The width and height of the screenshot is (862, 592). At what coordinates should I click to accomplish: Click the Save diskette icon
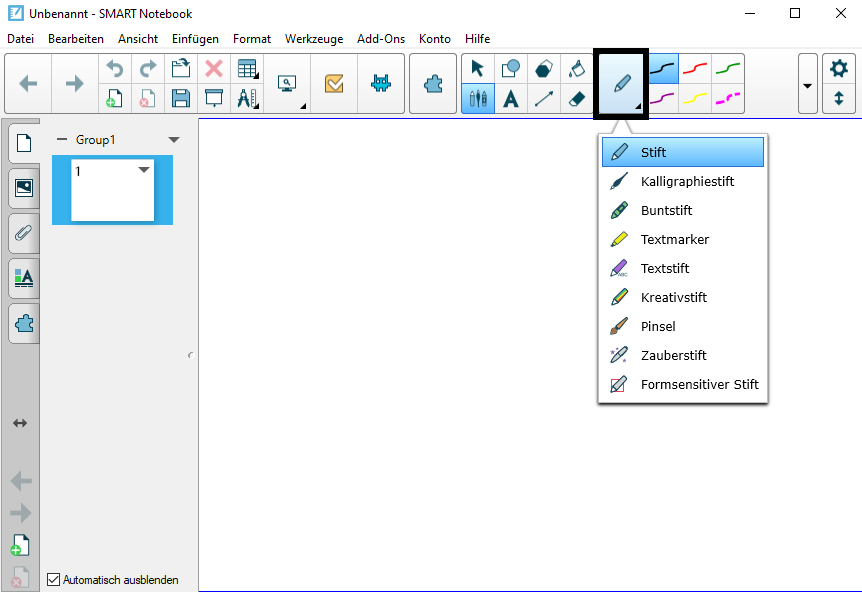coord(180,98)
